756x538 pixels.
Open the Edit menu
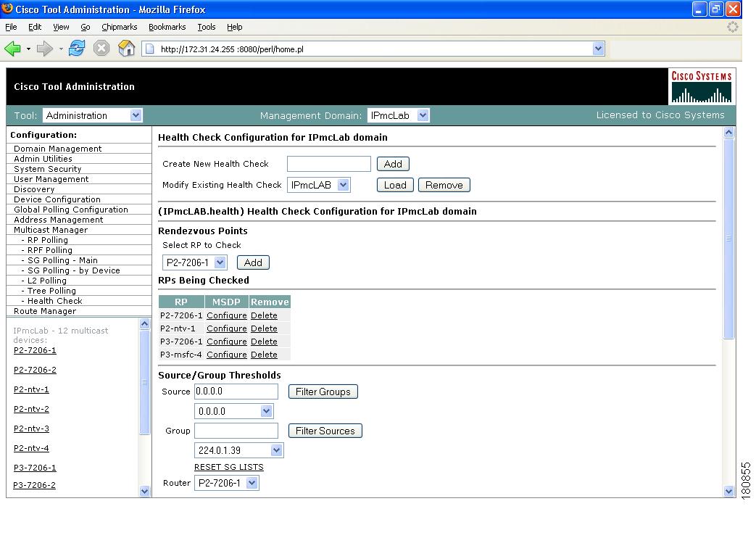point(35,27)
